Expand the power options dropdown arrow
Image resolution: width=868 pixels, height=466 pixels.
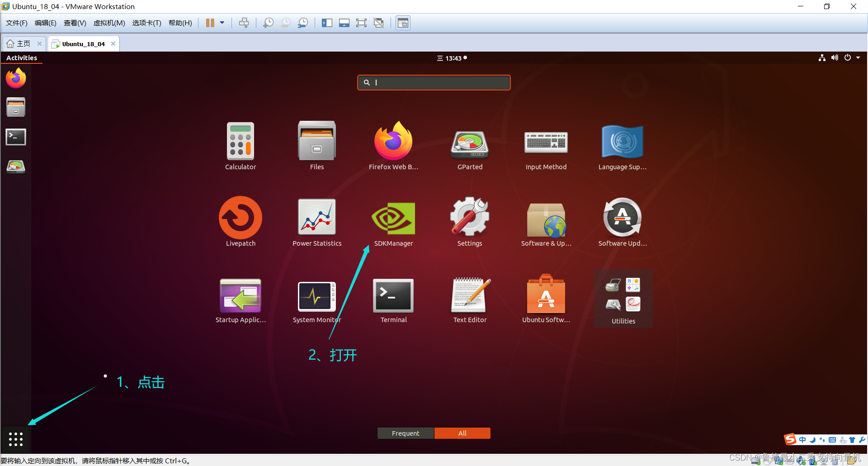[x=222, y=23]
